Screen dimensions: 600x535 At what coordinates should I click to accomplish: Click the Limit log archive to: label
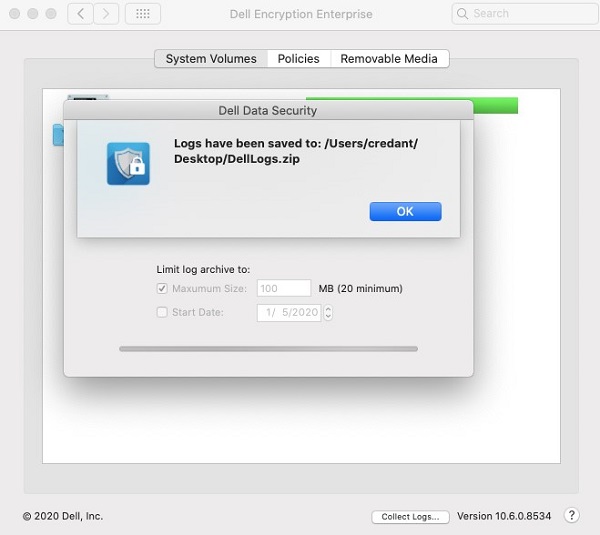click(x=203, y=269)
